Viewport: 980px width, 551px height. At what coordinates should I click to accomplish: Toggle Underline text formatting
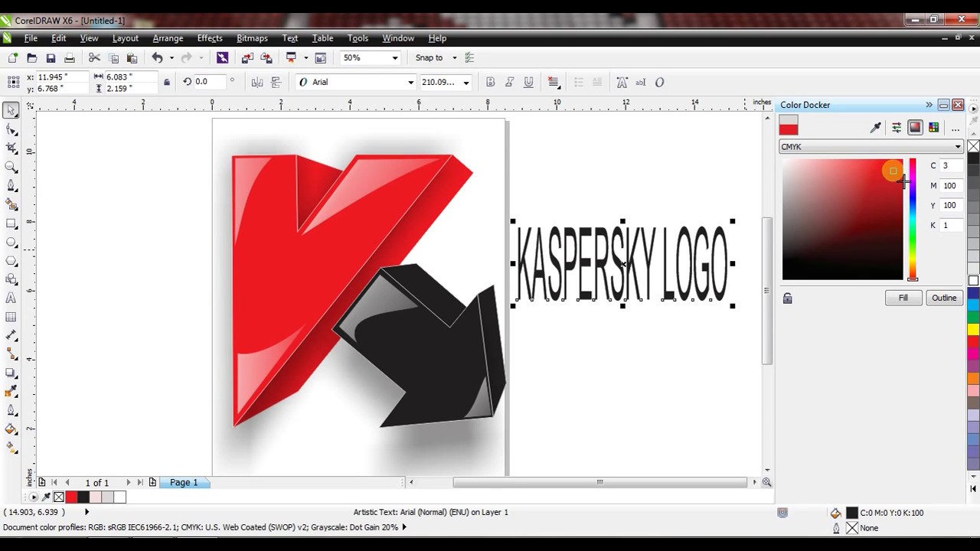528,82
